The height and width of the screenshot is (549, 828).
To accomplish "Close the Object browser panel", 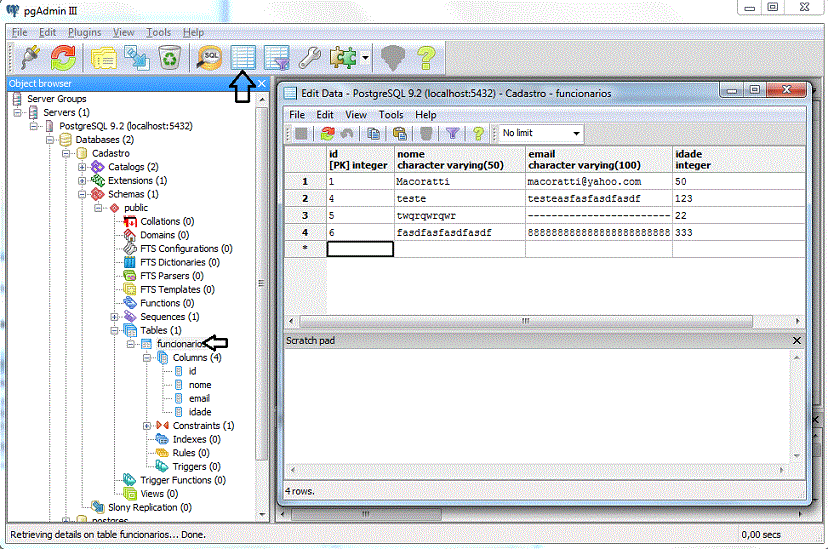I will (261, 83).
